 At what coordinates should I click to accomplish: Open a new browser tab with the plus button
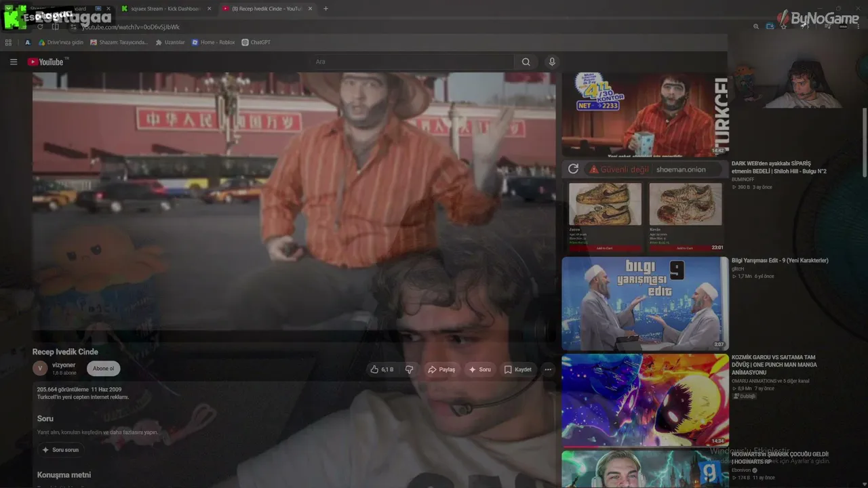325,9
